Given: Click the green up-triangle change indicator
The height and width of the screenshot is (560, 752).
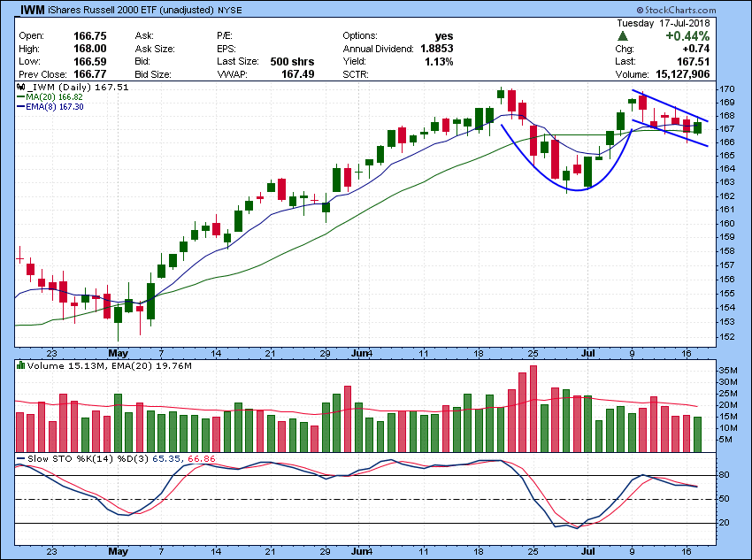Looking at the screenshot, I should pos(623,36).
